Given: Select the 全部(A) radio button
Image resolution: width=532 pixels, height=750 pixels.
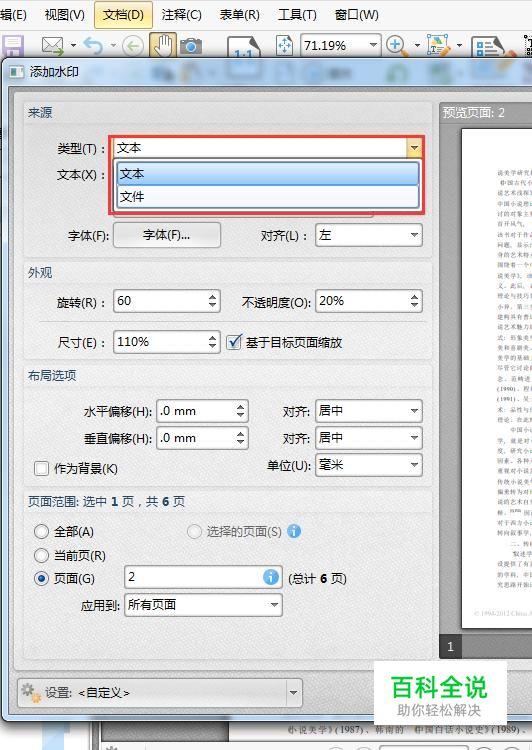Looking at the screenshot, I should (42, 531).
